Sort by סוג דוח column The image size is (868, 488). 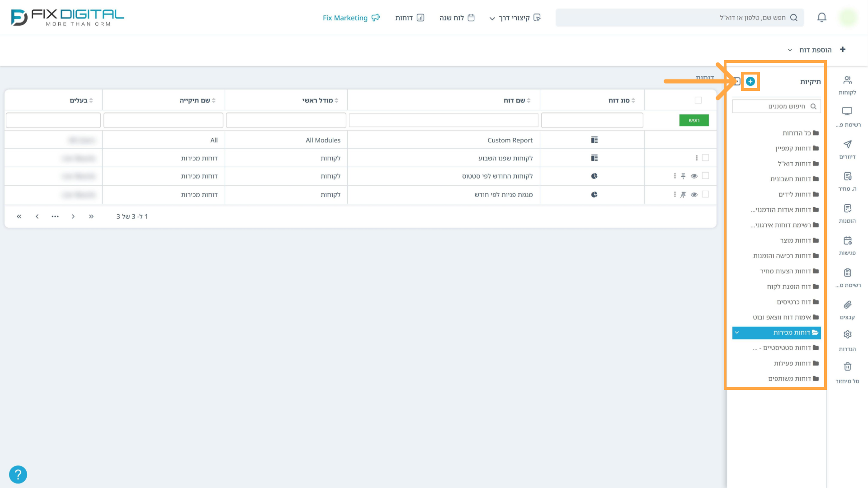tap(622, 100)
